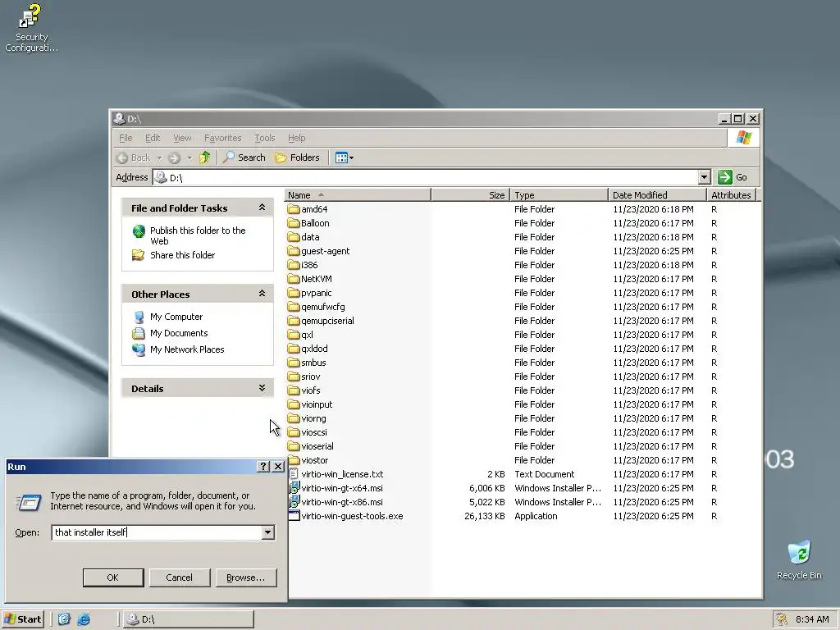Expand the Open field history dropdown

click(x=268, y=532)
